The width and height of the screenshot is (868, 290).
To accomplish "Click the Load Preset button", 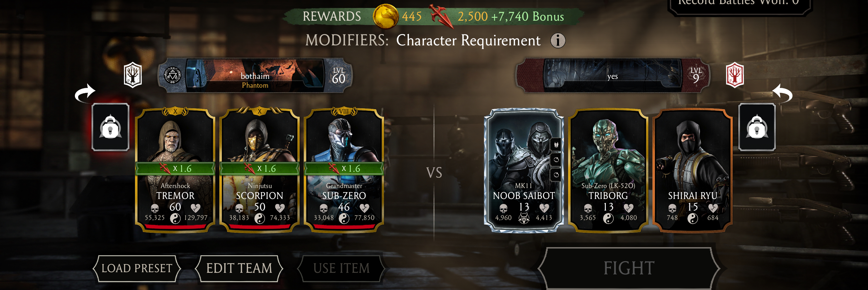I will tap(137, 268).
